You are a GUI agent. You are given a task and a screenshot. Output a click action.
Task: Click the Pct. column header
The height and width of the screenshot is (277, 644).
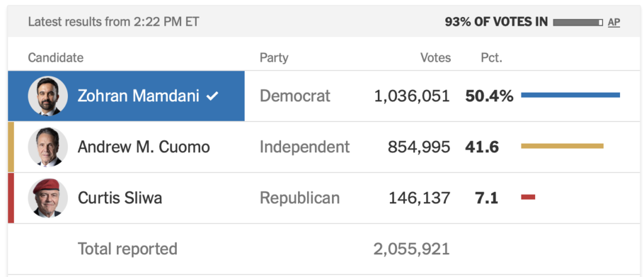[x=491, y=58]
